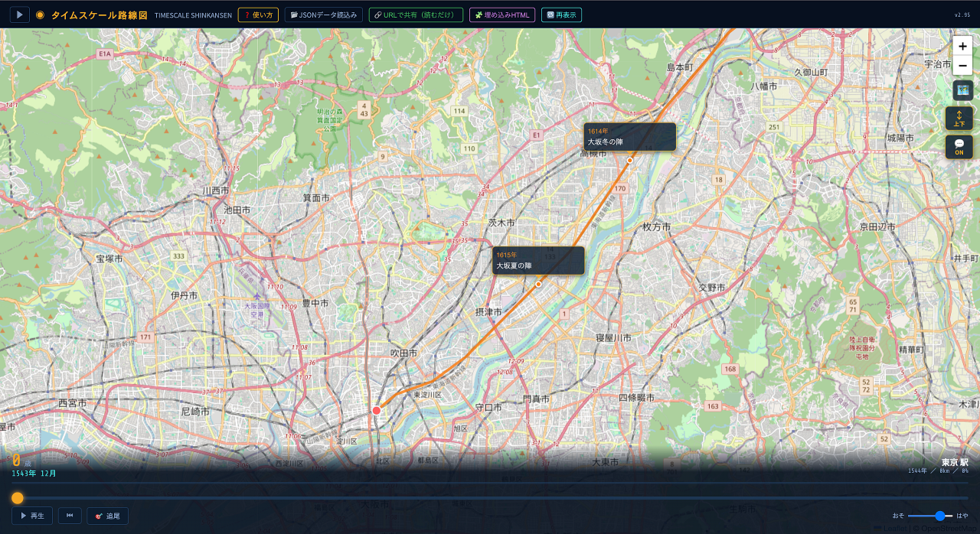Select the 1615年 大坂夏の陣 event label

tap(538, 260)
